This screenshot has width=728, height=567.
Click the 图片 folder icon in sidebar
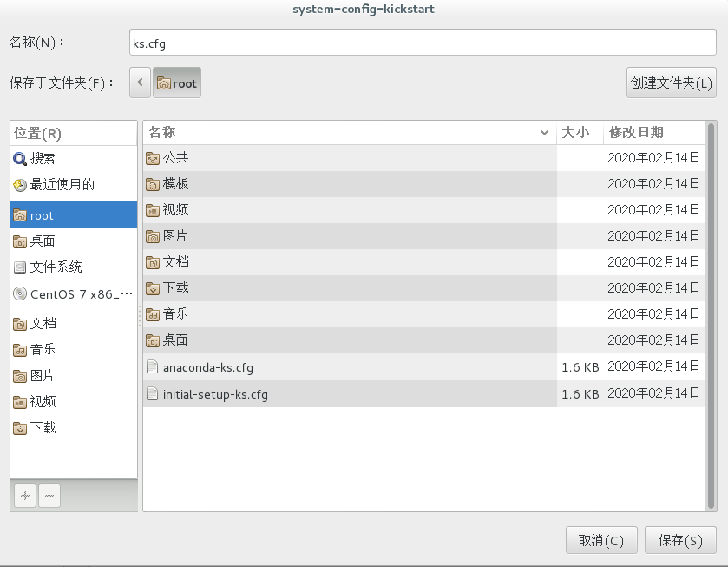[20, 376]
